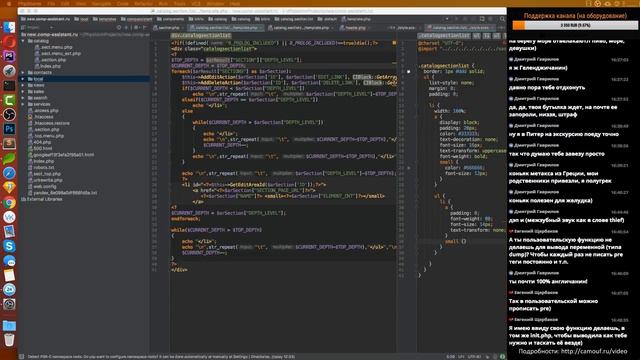Open the green leaf app in dock
This screenshot has width=640, height=360.
pos(9,158)
